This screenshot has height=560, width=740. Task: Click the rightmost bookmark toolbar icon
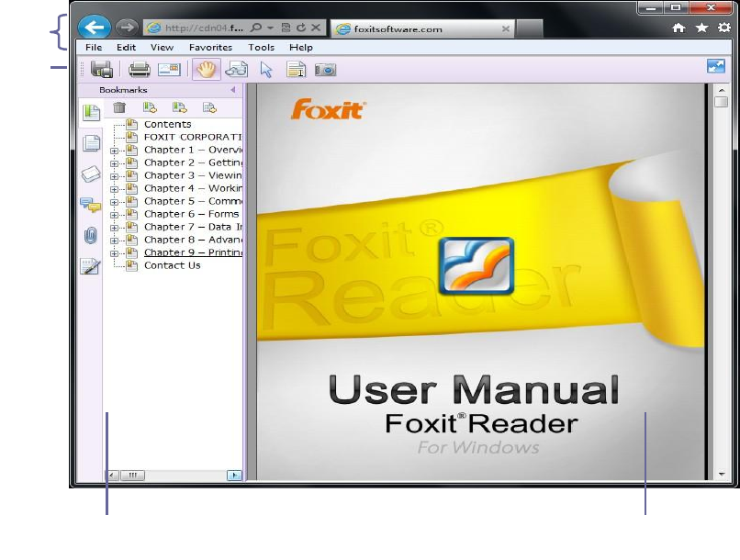click(209, 107)
